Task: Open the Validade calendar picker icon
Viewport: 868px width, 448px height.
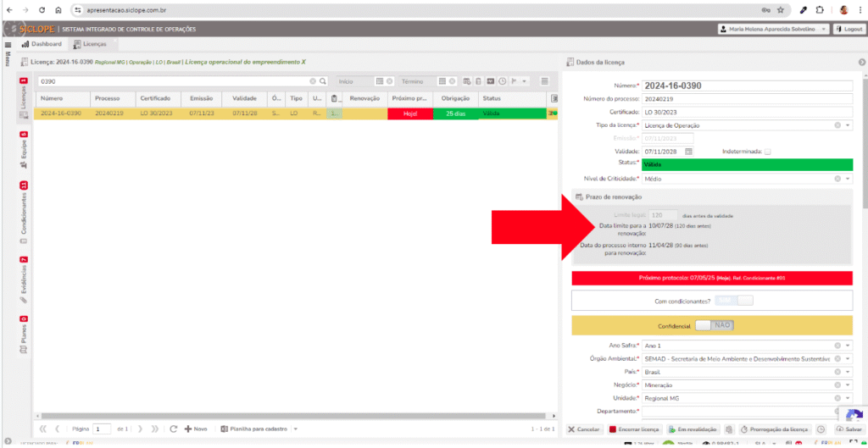Action: click(688, 151)
